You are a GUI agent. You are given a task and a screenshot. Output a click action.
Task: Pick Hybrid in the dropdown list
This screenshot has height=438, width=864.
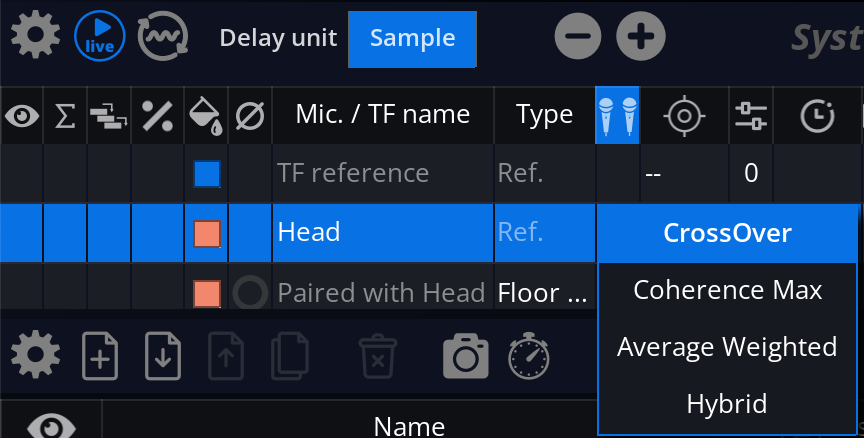[x=727, y=404]
